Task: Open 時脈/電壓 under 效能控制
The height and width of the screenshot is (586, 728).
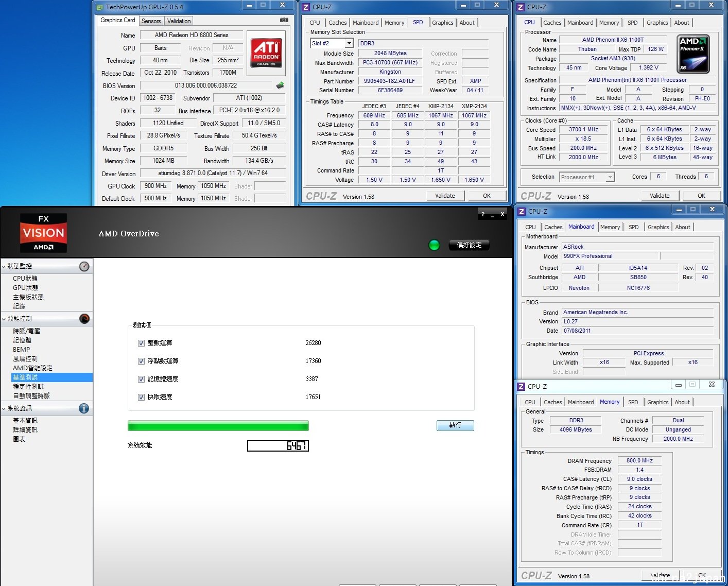Action: (26, 331)
